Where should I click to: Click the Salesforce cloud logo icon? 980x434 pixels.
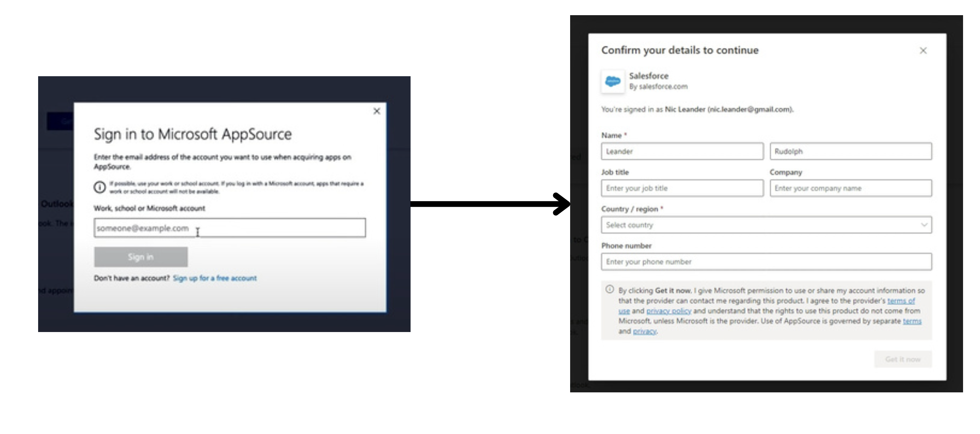pyautogui.click(x=612, y=81)
